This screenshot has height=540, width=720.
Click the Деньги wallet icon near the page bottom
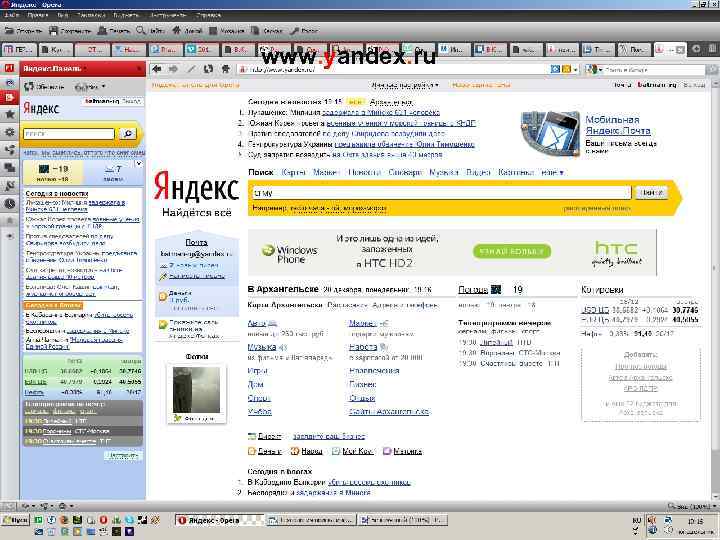tap(252, 451)
